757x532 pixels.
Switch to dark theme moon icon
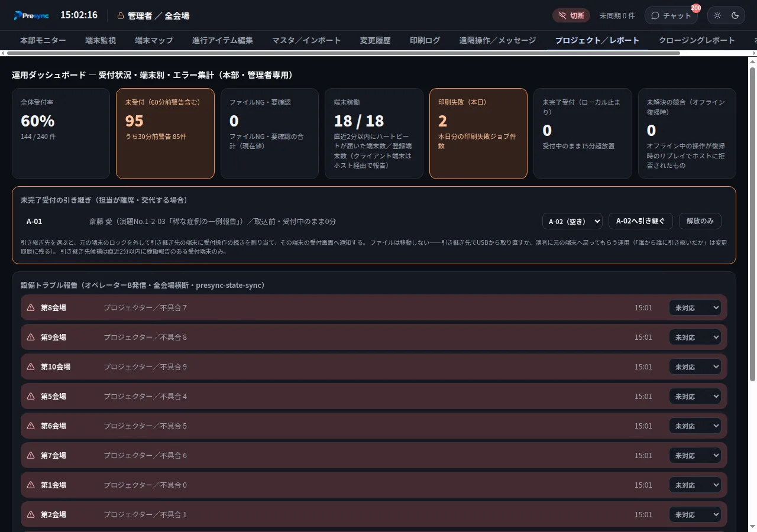735,15
